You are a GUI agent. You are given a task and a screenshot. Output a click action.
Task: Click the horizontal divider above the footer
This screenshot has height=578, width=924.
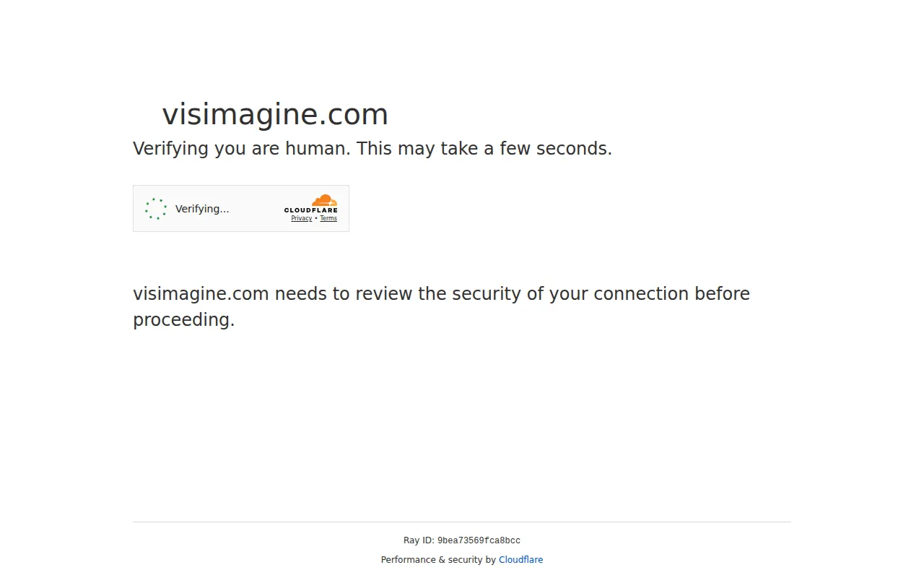point(462,522)
